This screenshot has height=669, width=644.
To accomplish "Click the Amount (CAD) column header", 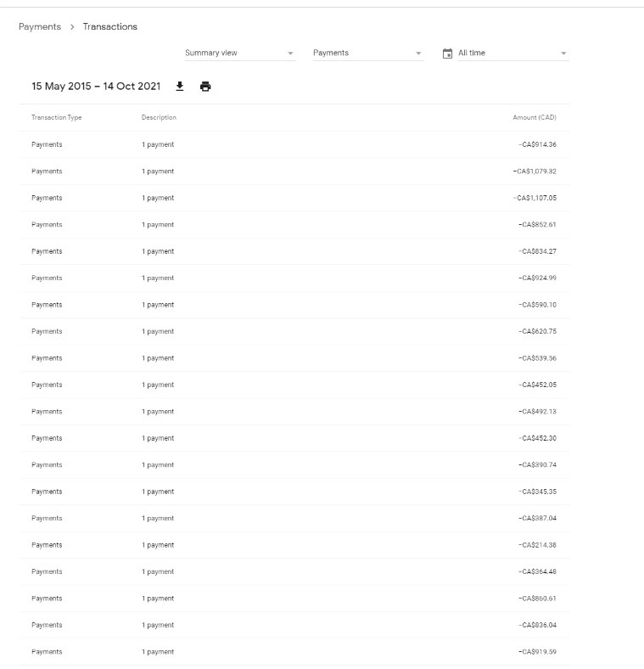I will 535,117.
